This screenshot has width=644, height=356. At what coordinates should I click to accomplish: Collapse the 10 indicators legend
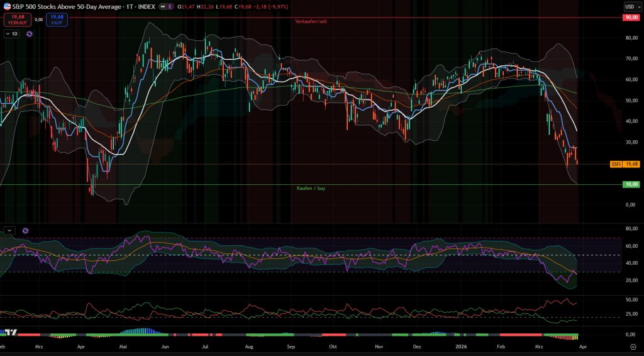coord(11,33)
